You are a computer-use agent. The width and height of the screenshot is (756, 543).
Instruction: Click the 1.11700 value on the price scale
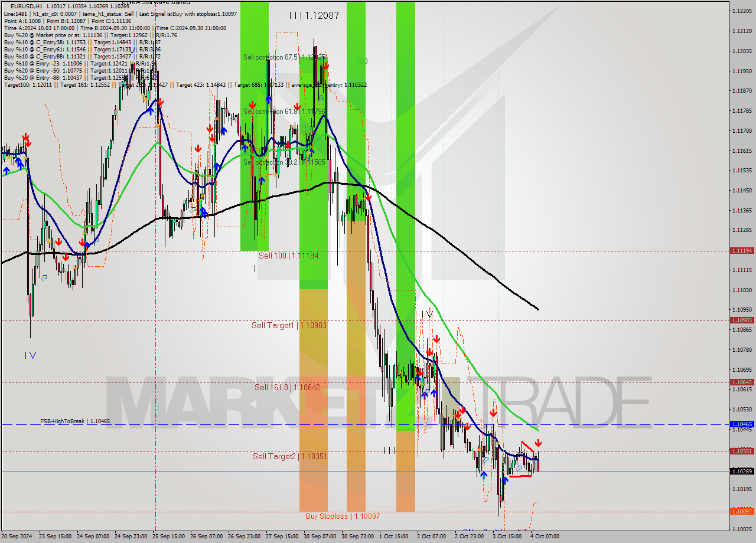click(742, 130)
